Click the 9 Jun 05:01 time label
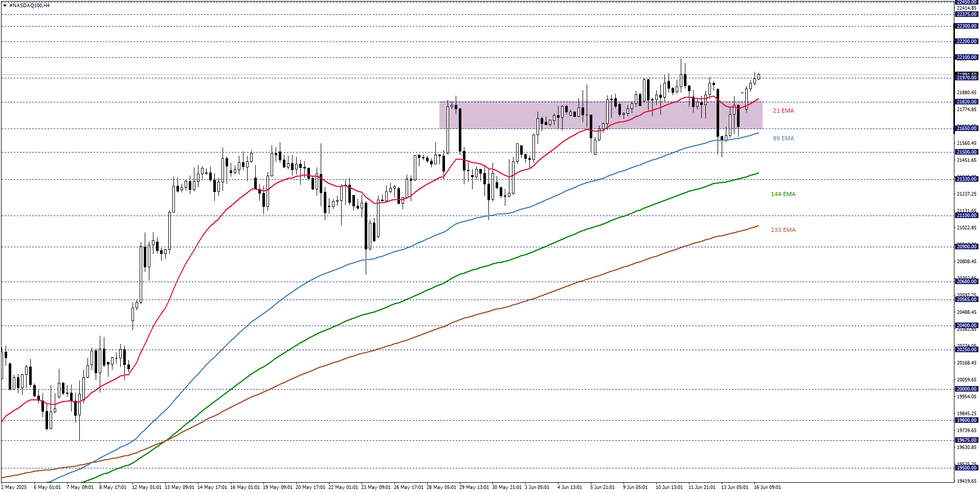This screenshot has height=493, width=980. [x=635, y=487]
